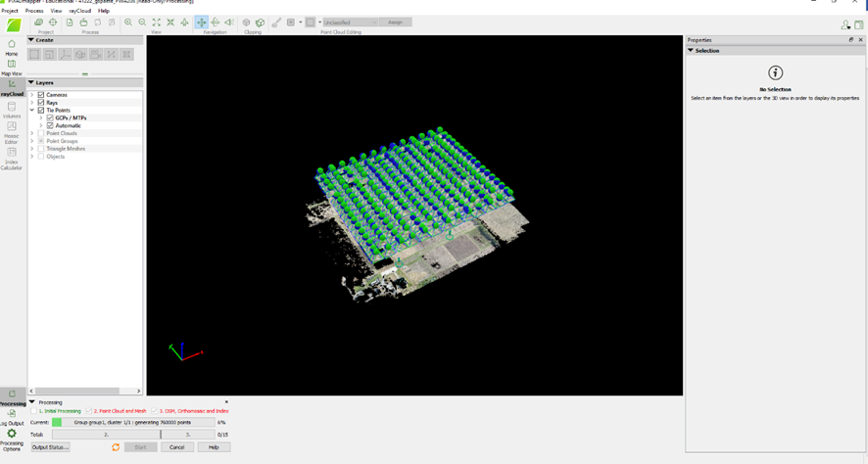Click the Edit Clipping Box icon
Screen dimensions: 868x464
pos(260,23)
